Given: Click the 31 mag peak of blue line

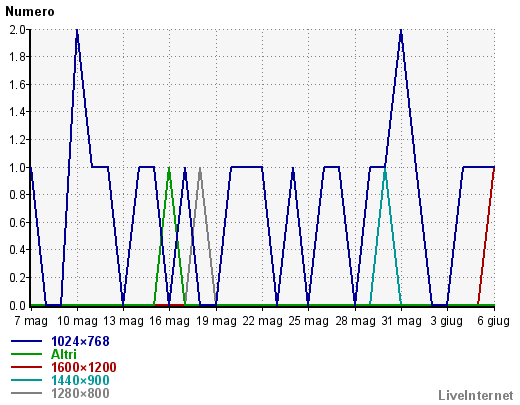Looking at the screenshot, I should [x=401, y=31].
